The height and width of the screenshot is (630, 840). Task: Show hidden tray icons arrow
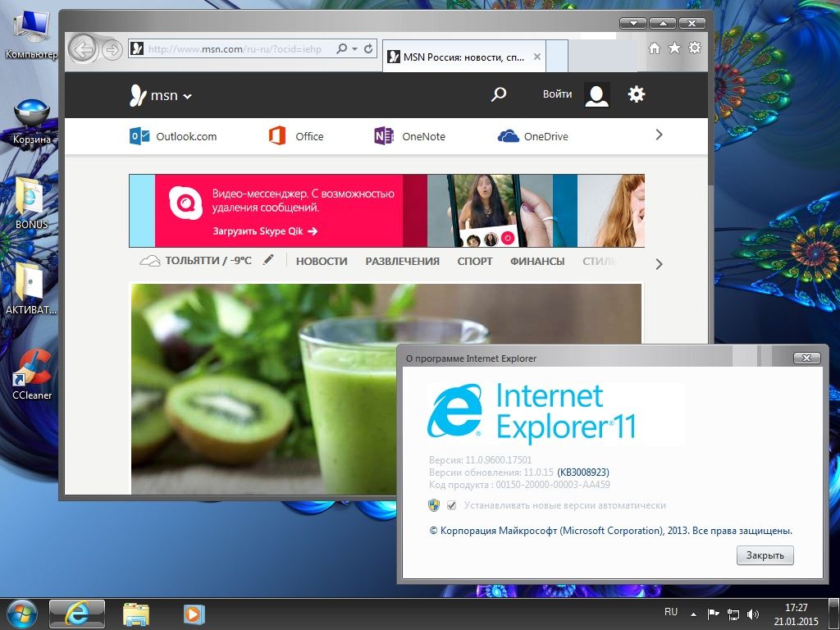[x=693, y=614]
